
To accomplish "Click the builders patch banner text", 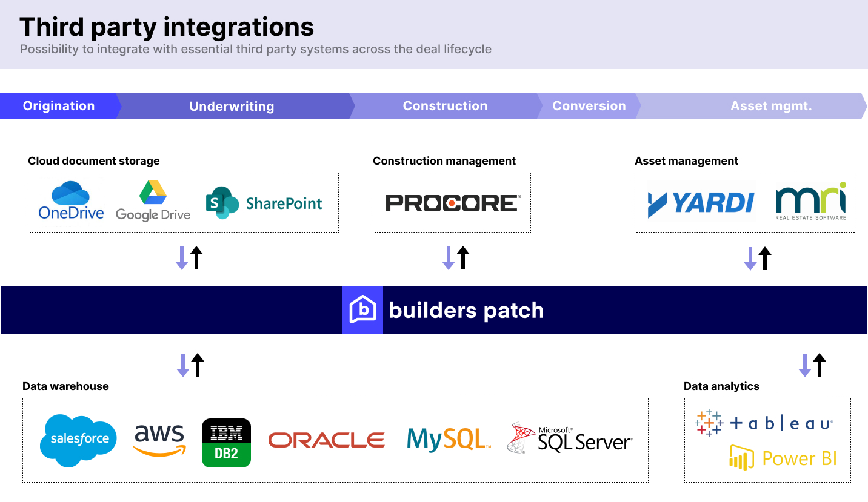I will (466, 310).
